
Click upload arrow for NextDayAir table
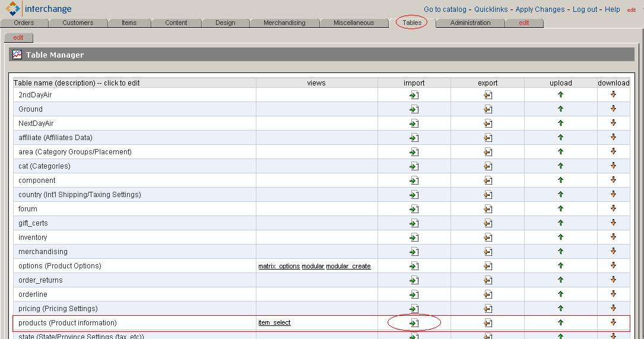pos(560,123)
